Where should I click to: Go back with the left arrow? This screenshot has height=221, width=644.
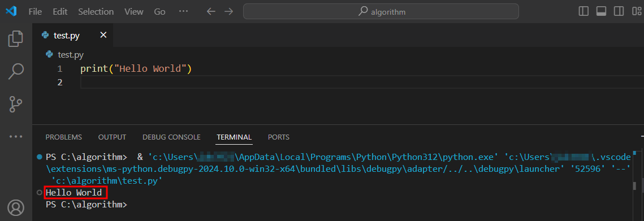pyautogui.click(x=211, y=11)
